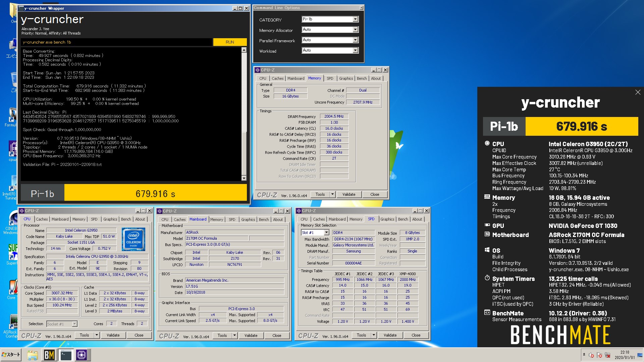Click Command Rate (CR) 2T value
This screenshot has width=644, height=362.
[334, 158]
